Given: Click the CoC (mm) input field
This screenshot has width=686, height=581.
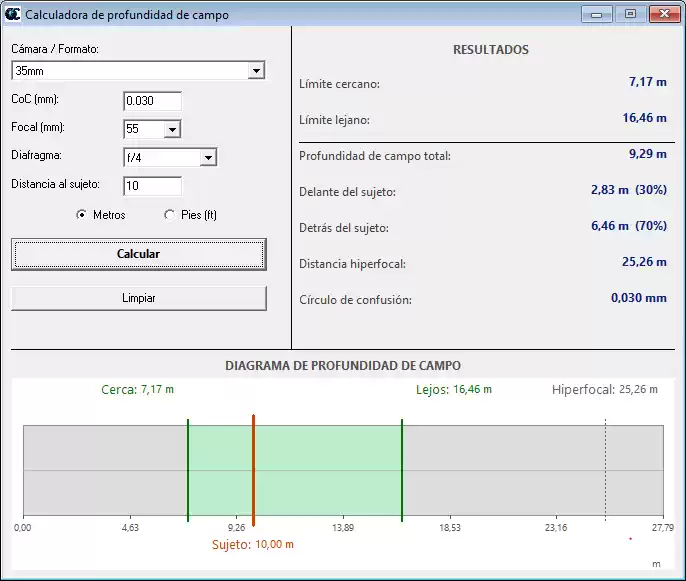Looking at the screenshot, I should coord(152,101).
